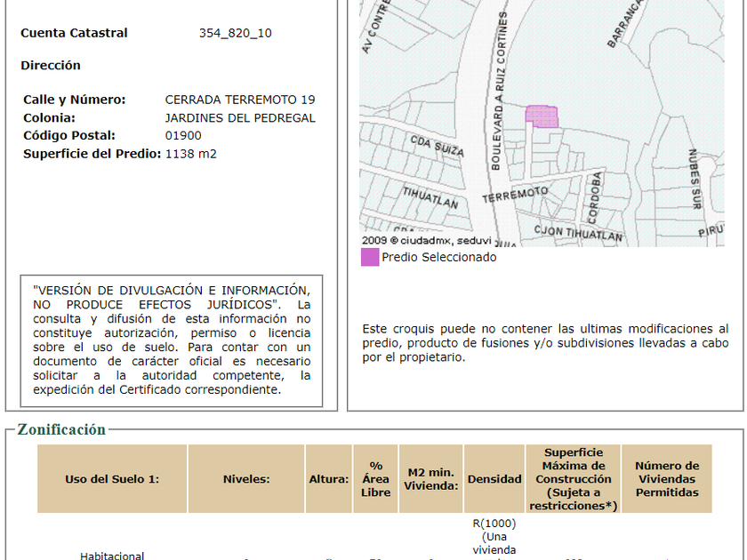Click Superficie Máxima de Construcción header

click(573, 479)
